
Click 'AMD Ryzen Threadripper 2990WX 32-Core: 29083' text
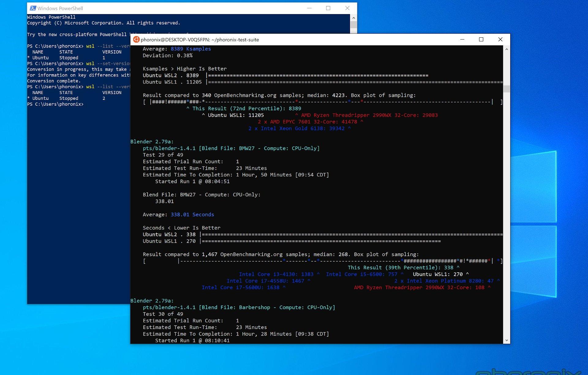pos(369,115)
